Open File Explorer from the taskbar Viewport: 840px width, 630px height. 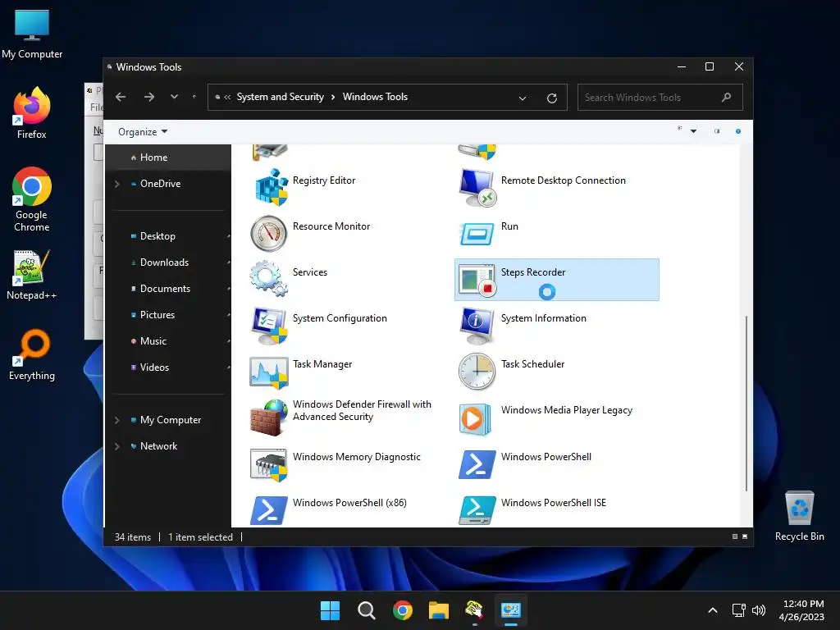(439, 610)
